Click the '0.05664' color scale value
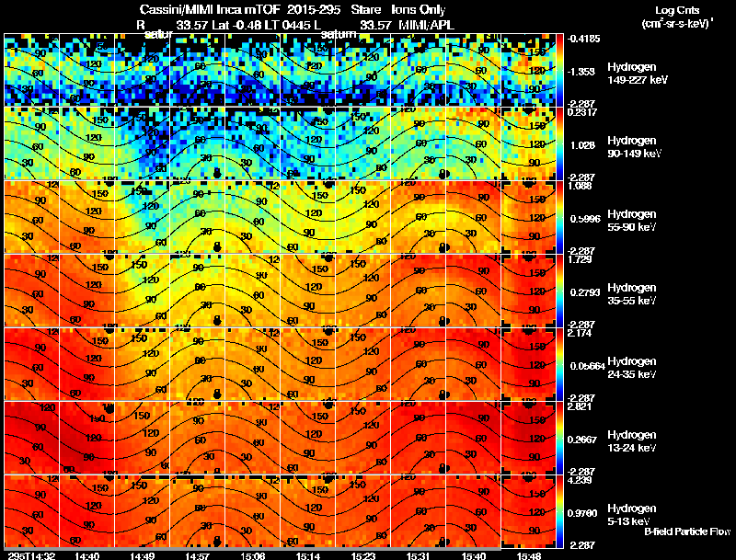 [587, 366]
